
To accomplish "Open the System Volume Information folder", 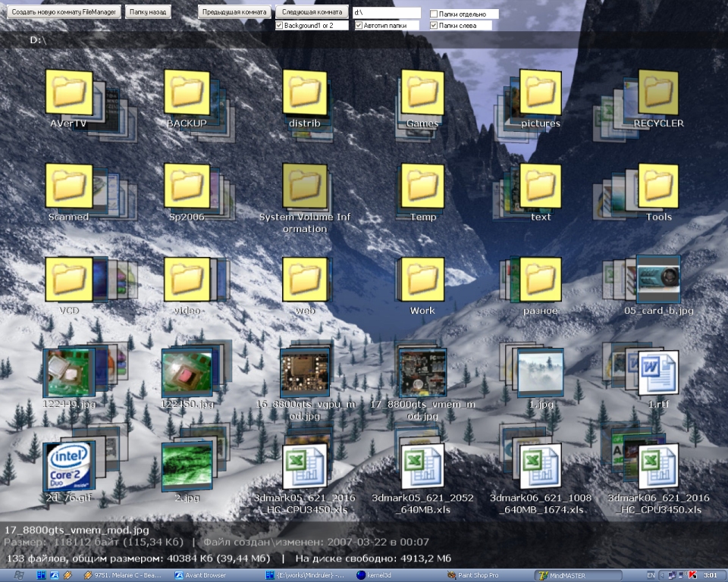I will click(305, 186).
